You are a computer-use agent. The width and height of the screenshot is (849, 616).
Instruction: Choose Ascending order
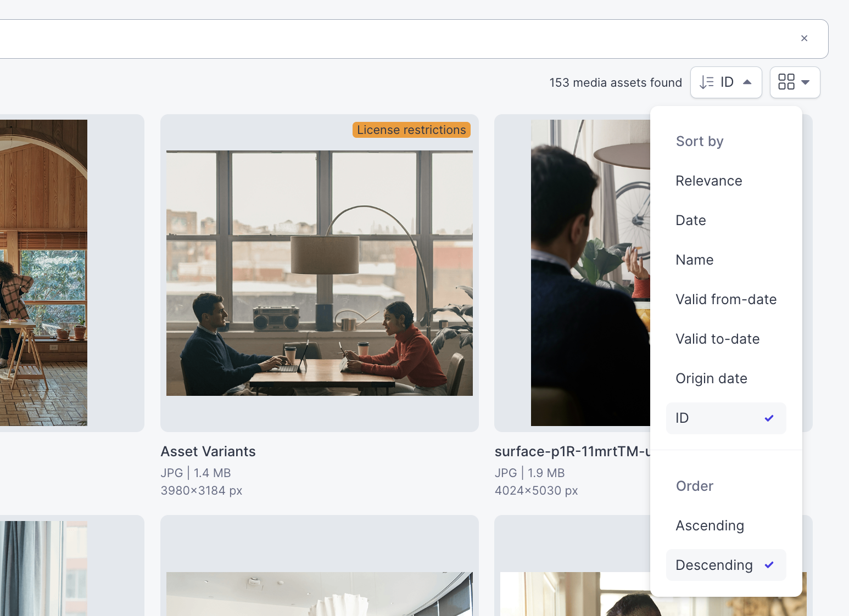tap(726, 525)
